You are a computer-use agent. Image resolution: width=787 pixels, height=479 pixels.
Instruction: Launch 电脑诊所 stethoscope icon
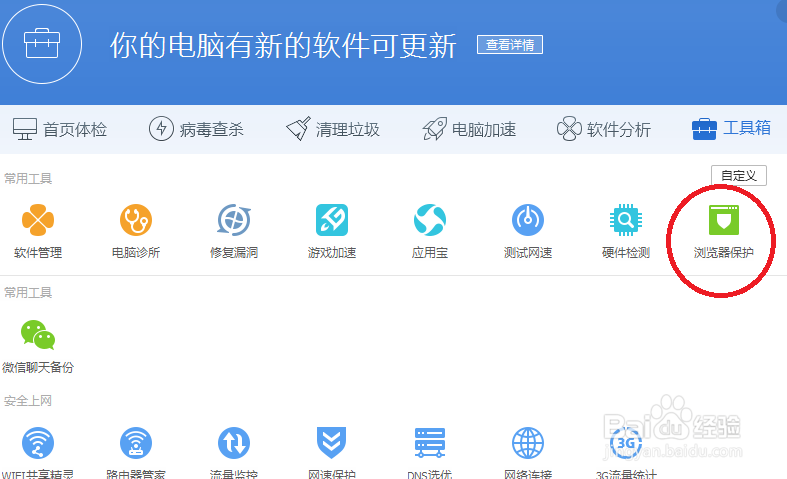136,220
